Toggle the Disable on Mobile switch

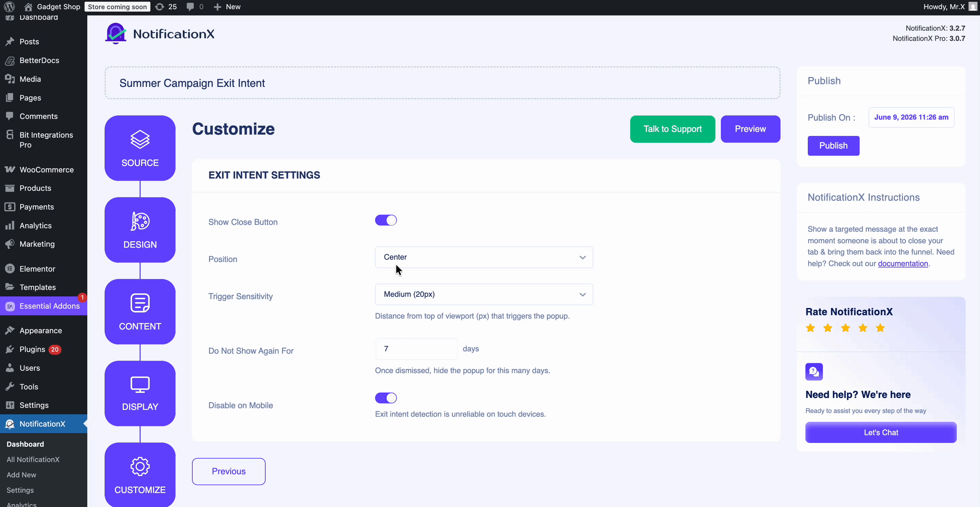pyautogui.click(x=386, y=398)
